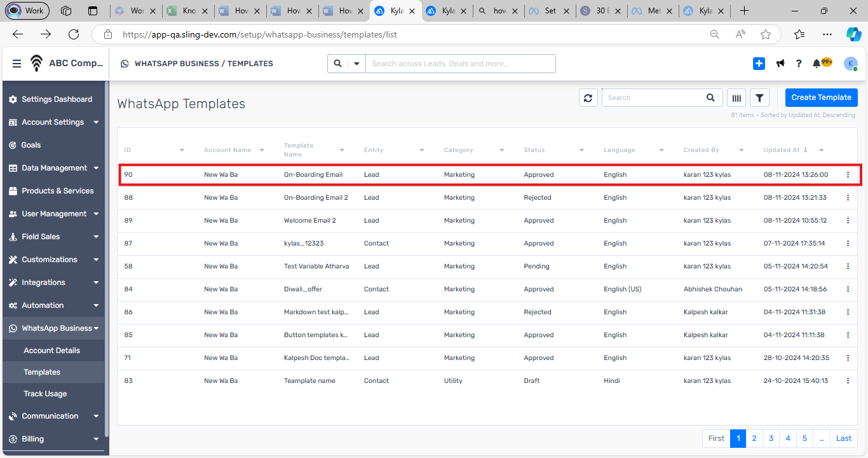Expand Data Management in sidebar

53,168
